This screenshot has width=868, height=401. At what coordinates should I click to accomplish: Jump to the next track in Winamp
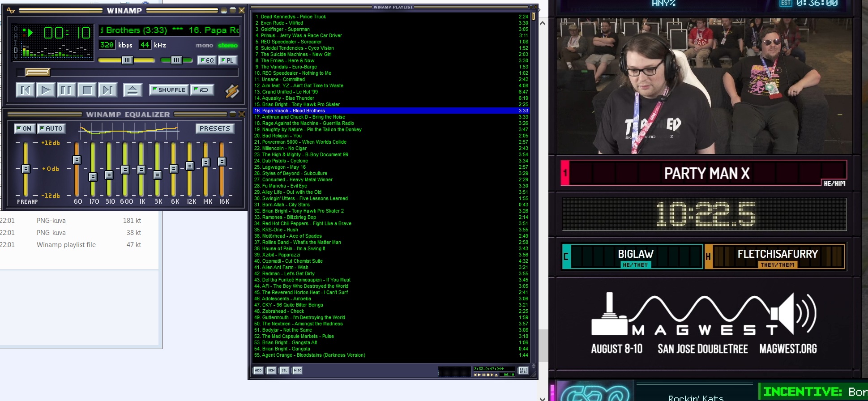[x=107, y=90]
